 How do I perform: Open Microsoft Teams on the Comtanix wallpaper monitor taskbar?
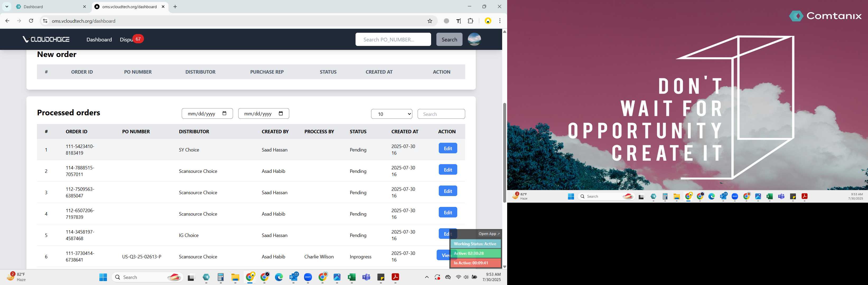pyautogui.click(x=781, y=197)
